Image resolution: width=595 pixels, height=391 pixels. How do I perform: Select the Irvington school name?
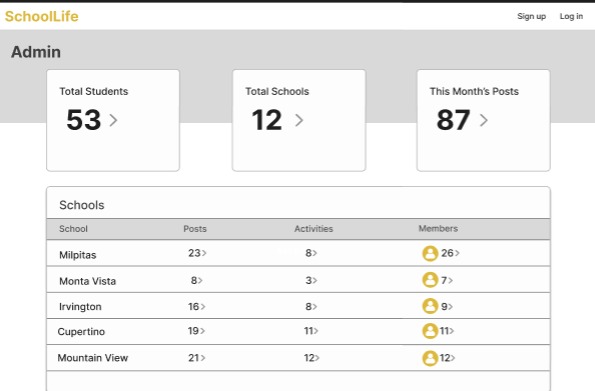click(80, 307)
